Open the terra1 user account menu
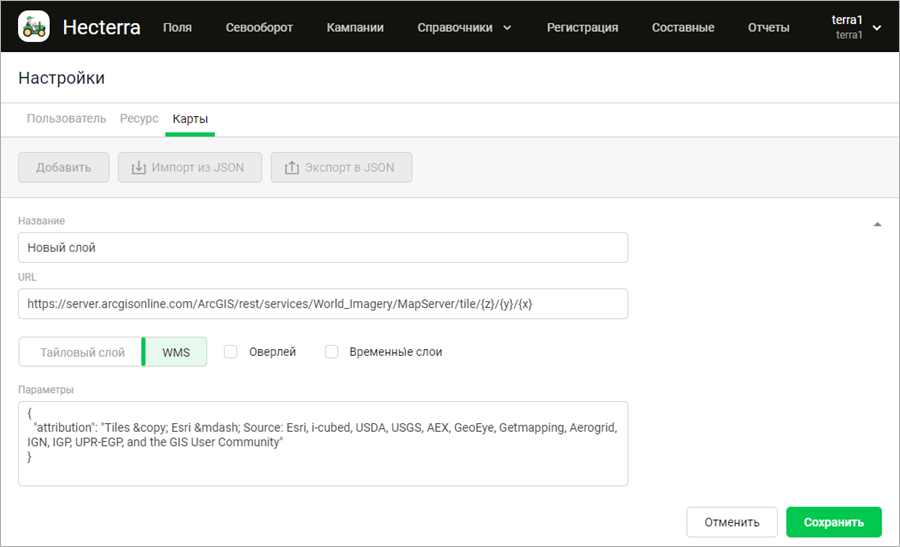This screenshot has width=900, height=547. [x=855, y=27]
